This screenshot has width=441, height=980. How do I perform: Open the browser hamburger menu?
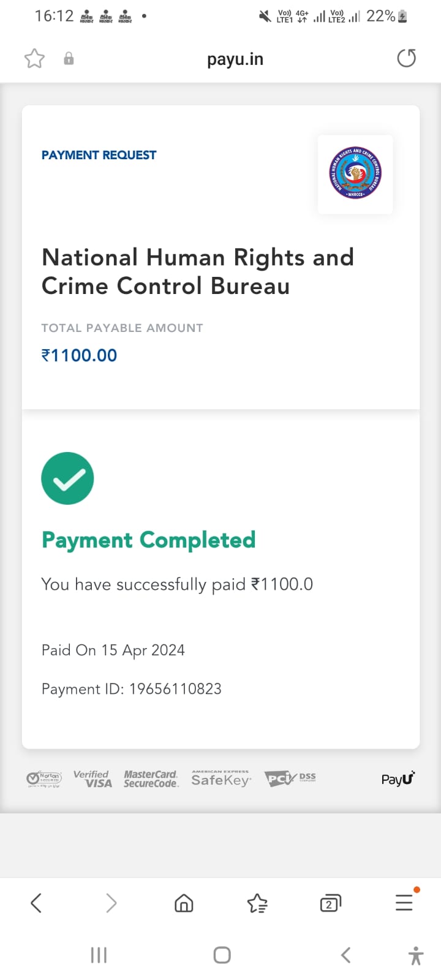click(x=404, y=902)
